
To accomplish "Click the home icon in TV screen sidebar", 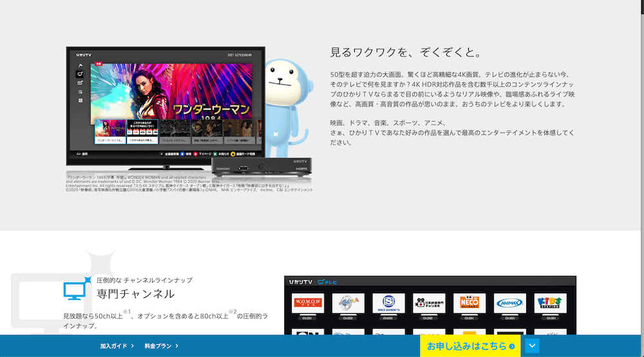I will tap(80, 65).
